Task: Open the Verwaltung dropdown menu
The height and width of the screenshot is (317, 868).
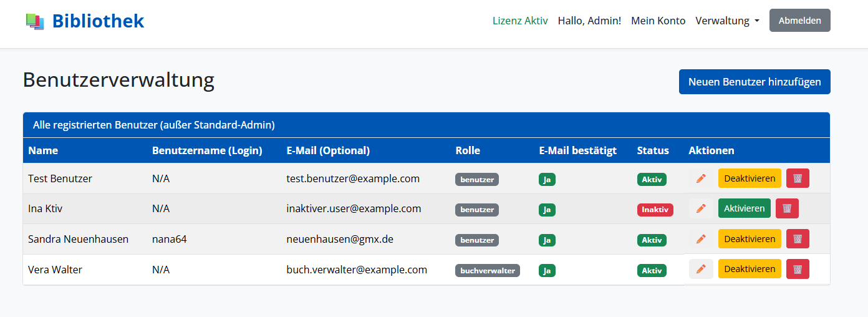Action: 727,21
